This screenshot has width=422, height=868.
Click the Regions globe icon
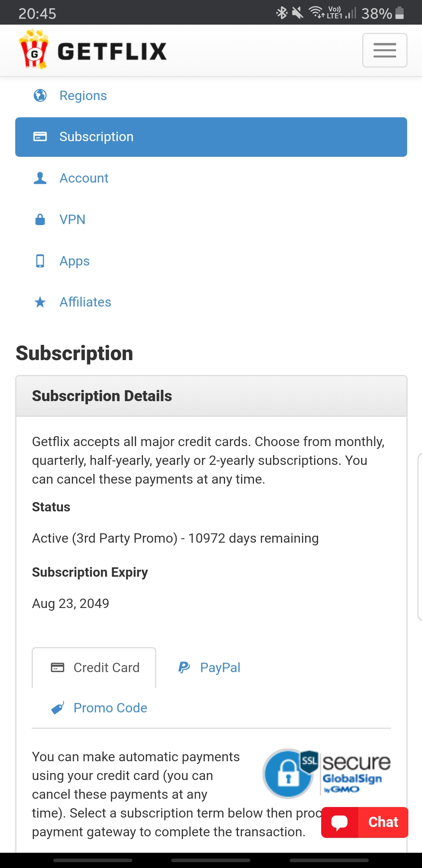point(40,95)
